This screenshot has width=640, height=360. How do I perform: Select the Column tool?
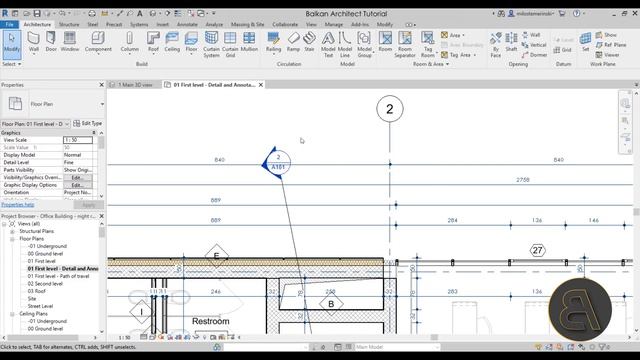129,42
